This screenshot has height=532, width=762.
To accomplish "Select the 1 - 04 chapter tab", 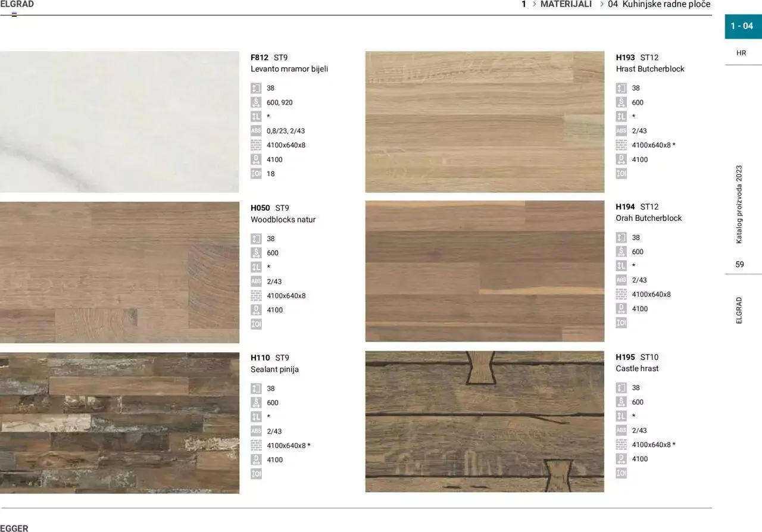I will [742, 26].
